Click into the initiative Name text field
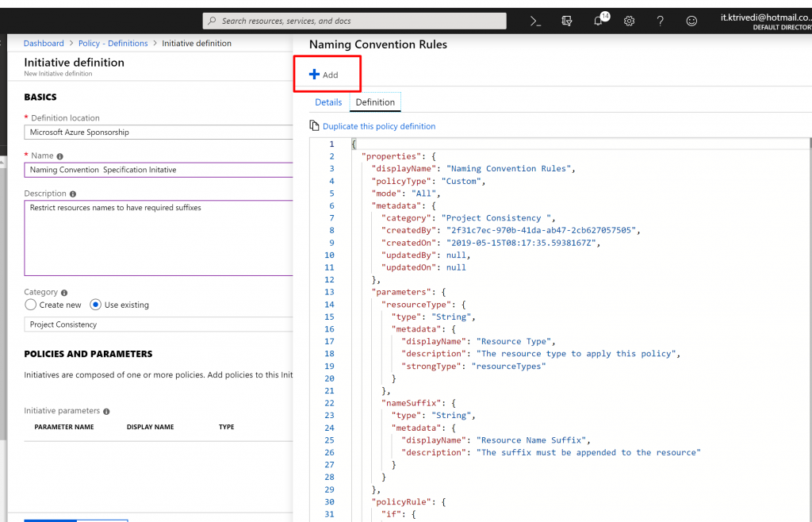 click(x=159, y=170)
